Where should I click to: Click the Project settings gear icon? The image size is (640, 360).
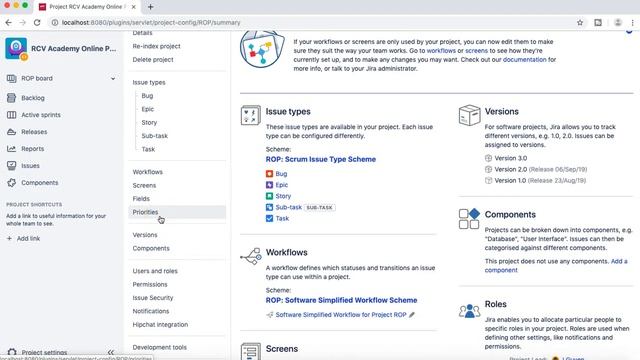(x=12, y=352)
